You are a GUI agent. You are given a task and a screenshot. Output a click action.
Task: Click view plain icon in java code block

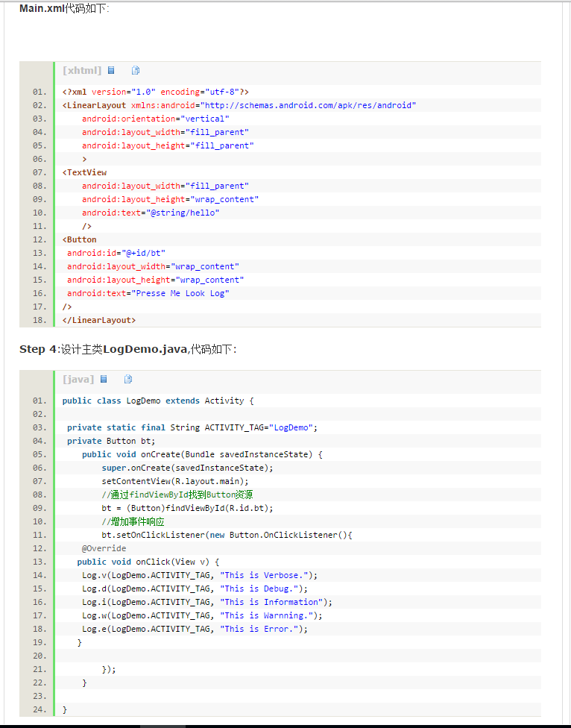[104, 379]
